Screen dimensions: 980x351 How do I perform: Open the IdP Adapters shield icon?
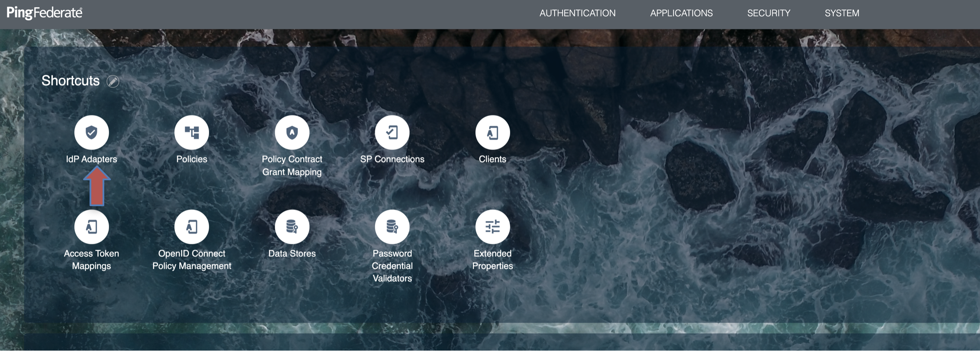[91, 132]
